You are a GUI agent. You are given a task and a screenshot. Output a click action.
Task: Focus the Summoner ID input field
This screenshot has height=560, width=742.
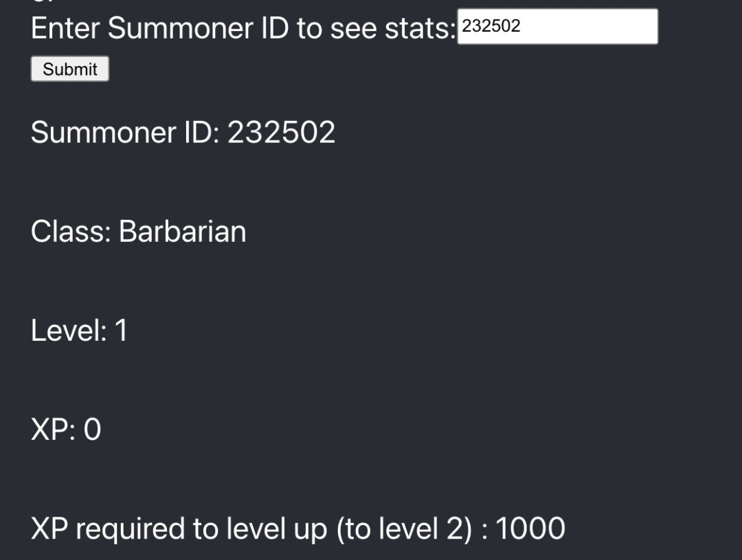click(557, 27)
